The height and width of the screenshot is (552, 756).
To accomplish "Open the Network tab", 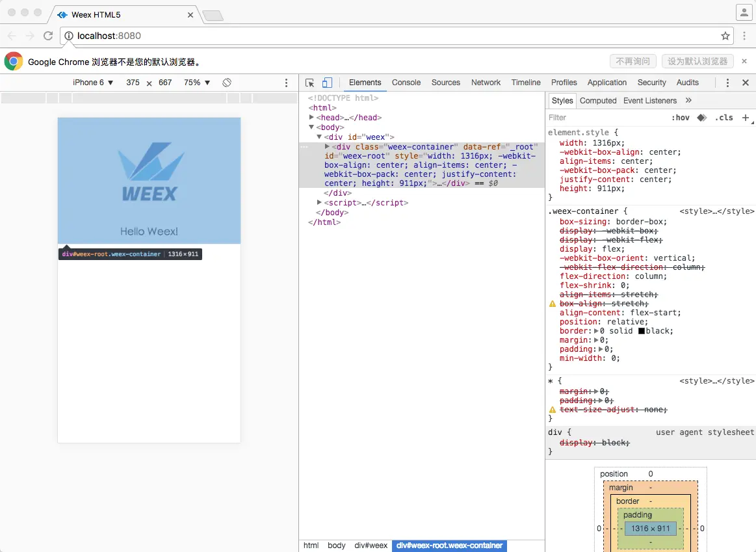I will [486, 83].
